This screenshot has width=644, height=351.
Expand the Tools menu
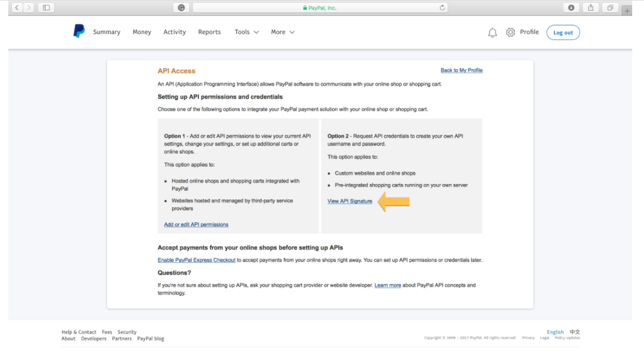[x=247, y=32]
